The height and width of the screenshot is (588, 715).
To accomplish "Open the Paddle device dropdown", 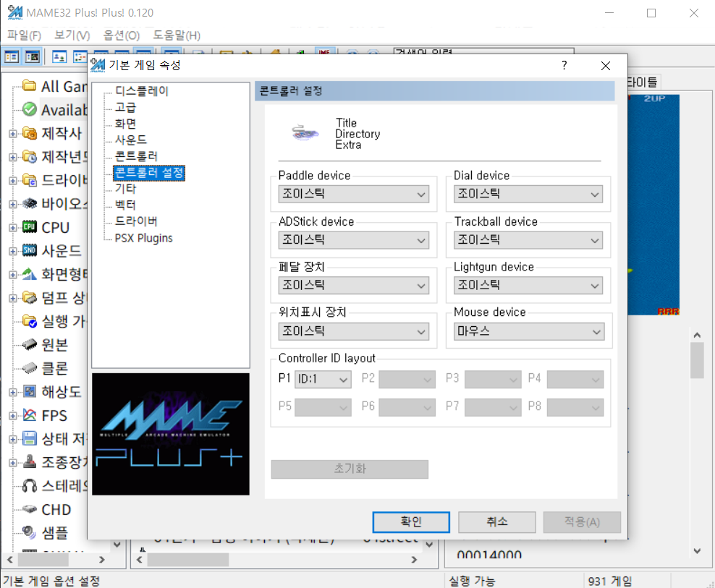I will 353,194.
